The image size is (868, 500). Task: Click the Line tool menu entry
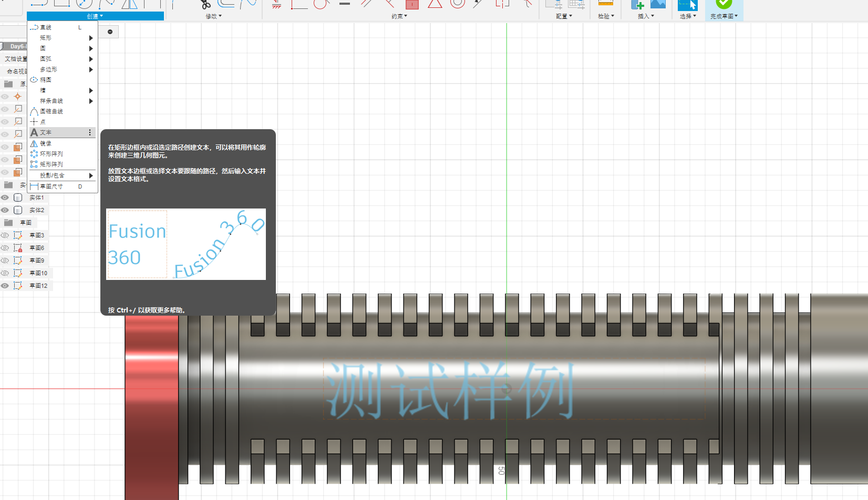(46, 27)
